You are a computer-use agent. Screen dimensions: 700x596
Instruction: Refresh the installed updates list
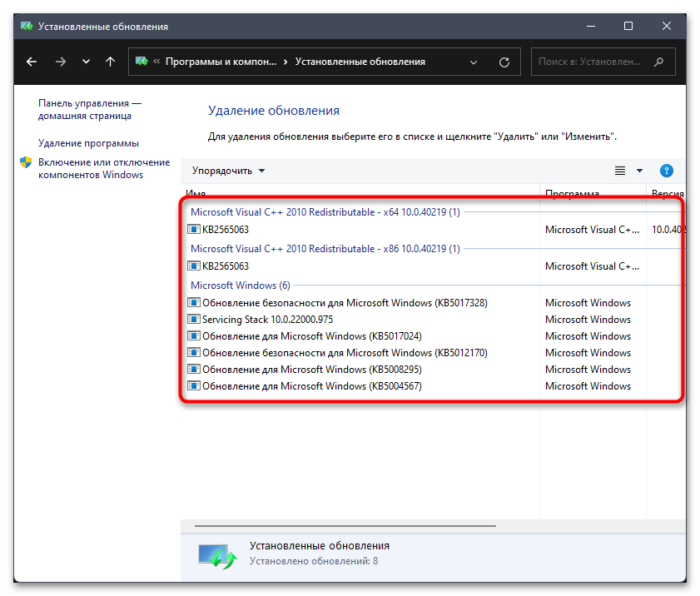[504, 62]
